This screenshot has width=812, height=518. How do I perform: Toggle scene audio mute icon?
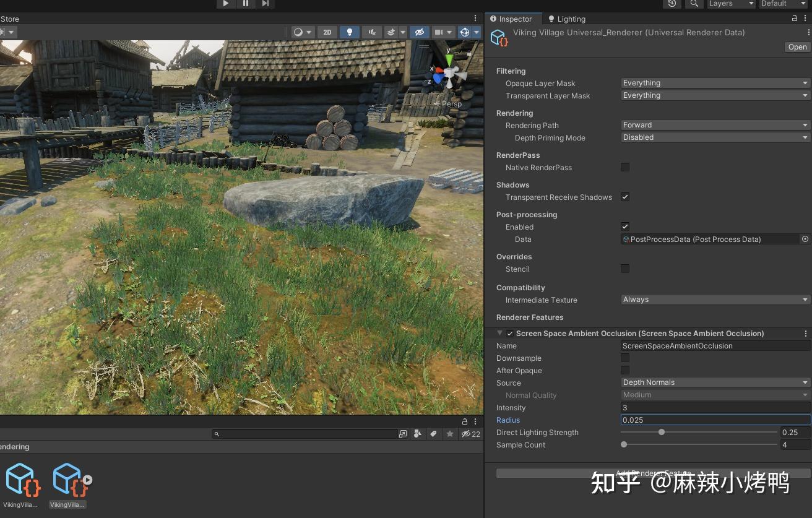click(371, 32)
